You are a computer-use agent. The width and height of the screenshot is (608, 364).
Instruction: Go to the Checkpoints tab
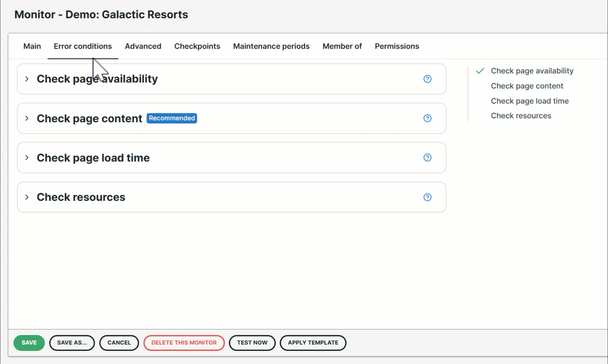[197, 46]
